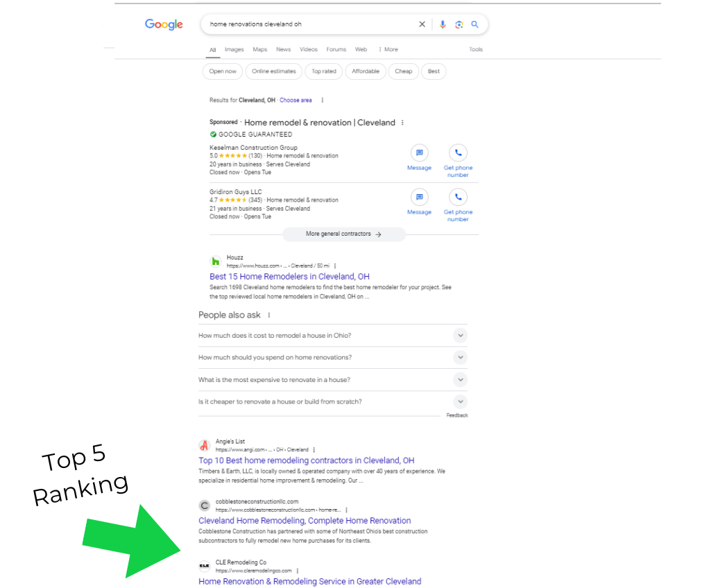Open Best 15 Home Remodelers in Cleveland
709x588 pixels.
pos(289,277)
